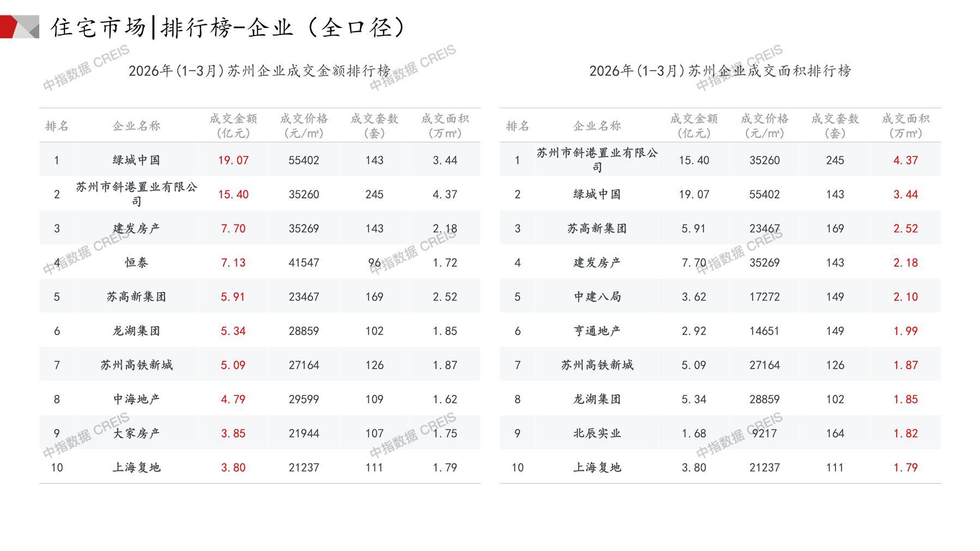Click the red 4.37 transaction area value
The image size is (980, 551).
pos(905,160)
